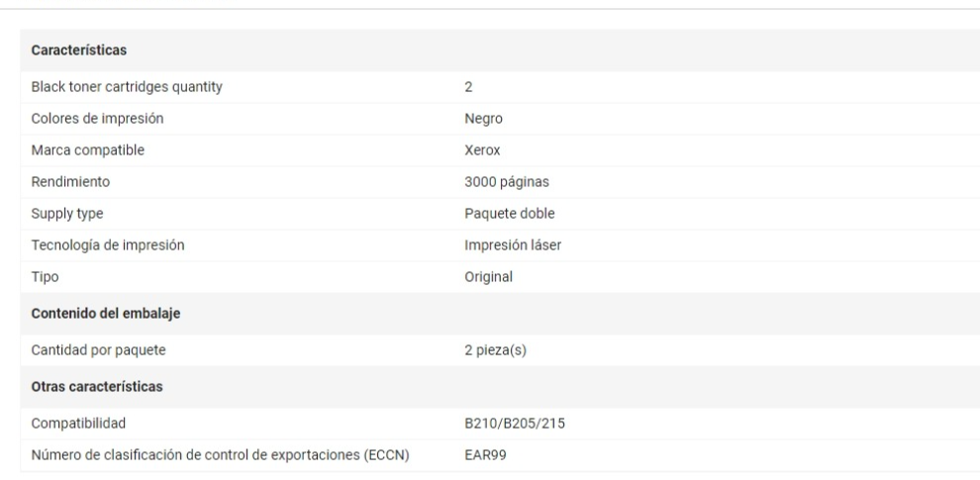Click the Marca compatible label
Image resolution: width=980 pixels, height=480 pixels.
point(87,150)
